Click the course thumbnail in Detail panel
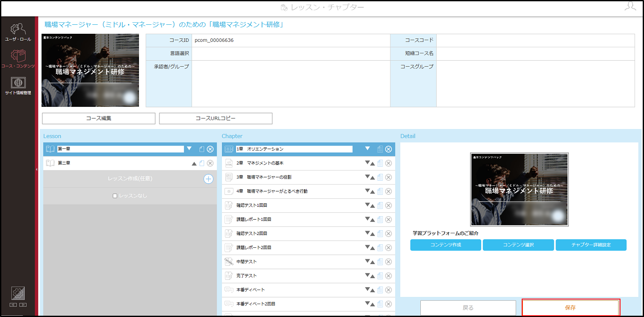Screen dimensions: 644x317 click(519, 189)
